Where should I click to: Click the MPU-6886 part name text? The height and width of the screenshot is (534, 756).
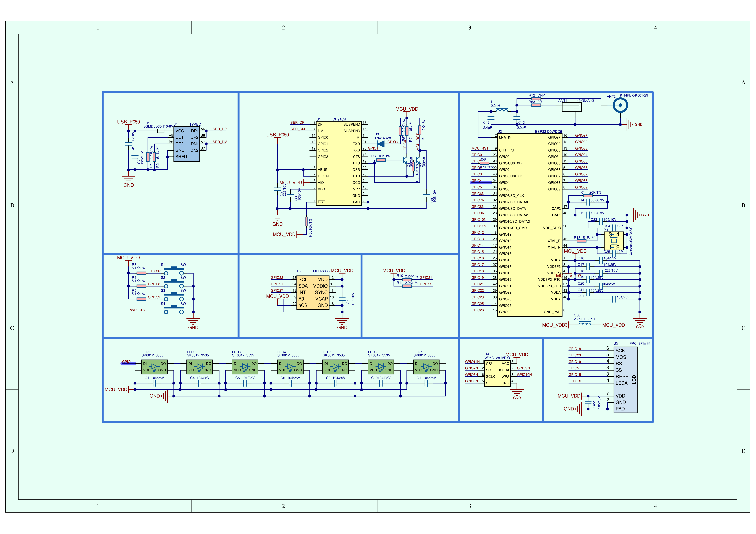pyautogui.click(x=321, y=271)
